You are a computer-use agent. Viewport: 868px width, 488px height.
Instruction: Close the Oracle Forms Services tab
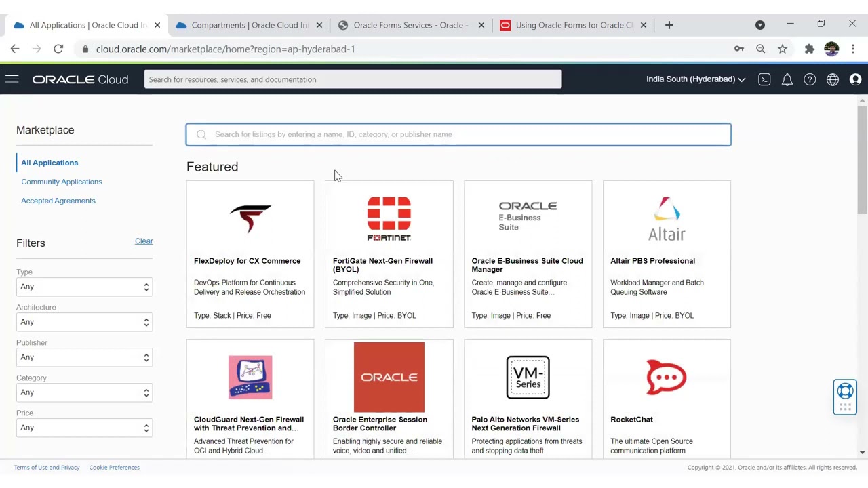(481, 25)
